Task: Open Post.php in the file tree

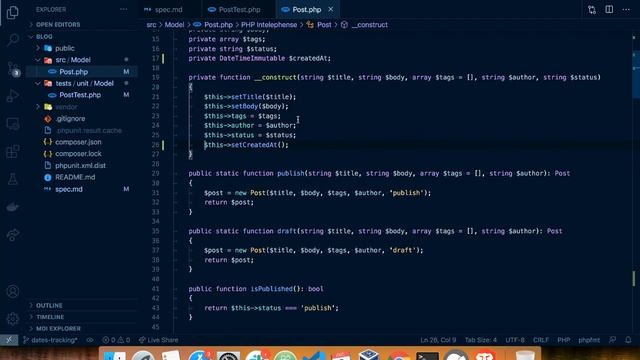Action: tap(73, 72)
